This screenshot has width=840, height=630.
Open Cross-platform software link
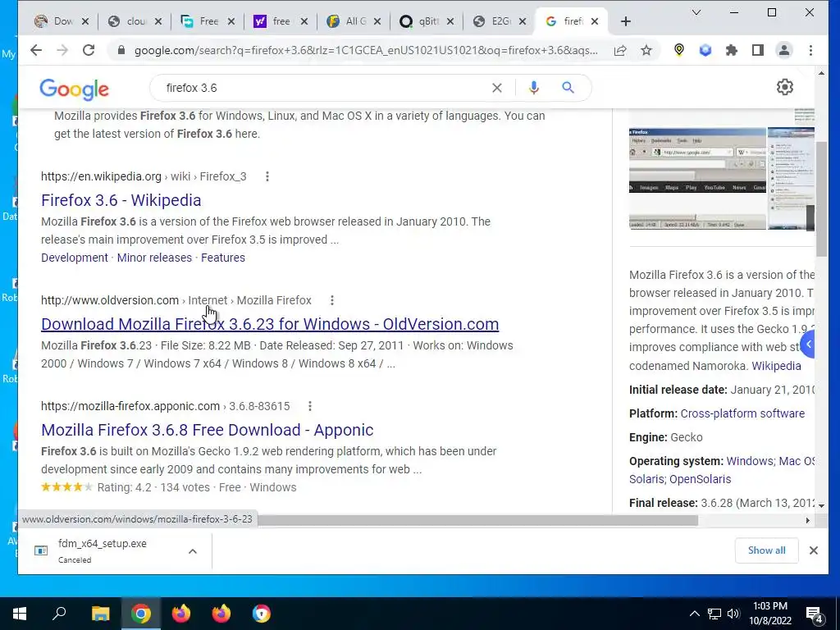[742, 413]
